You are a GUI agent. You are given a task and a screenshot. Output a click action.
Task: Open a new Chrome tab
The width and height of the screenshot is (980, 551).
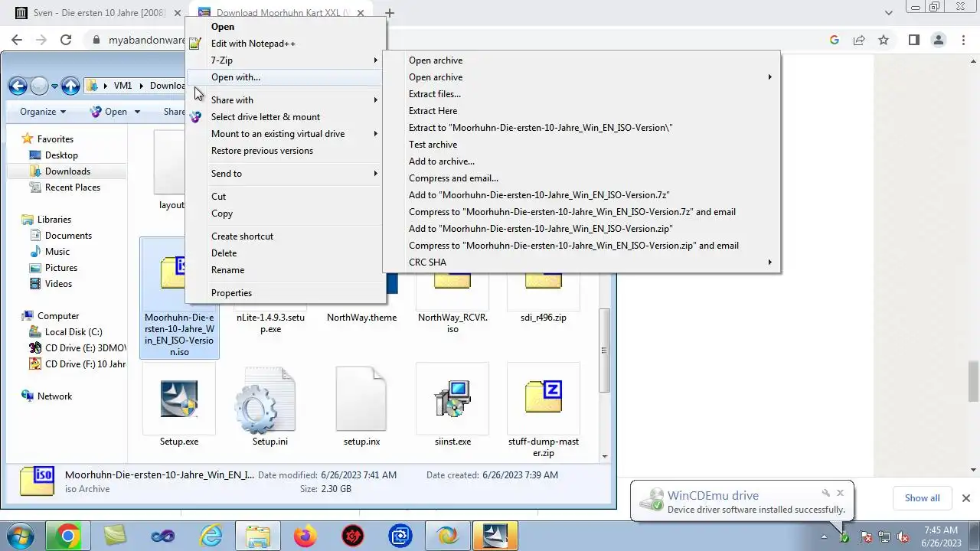point(390,13)
